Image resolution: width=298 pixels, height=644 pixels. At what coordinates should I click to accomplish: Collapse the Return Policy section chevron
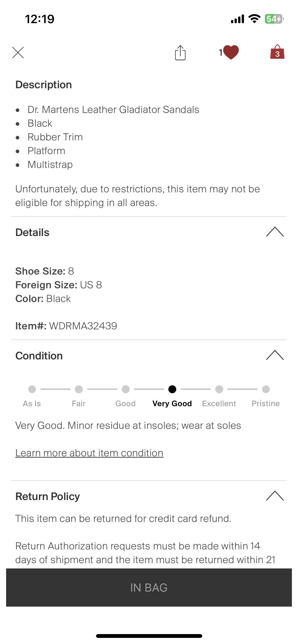coord(275,496)
